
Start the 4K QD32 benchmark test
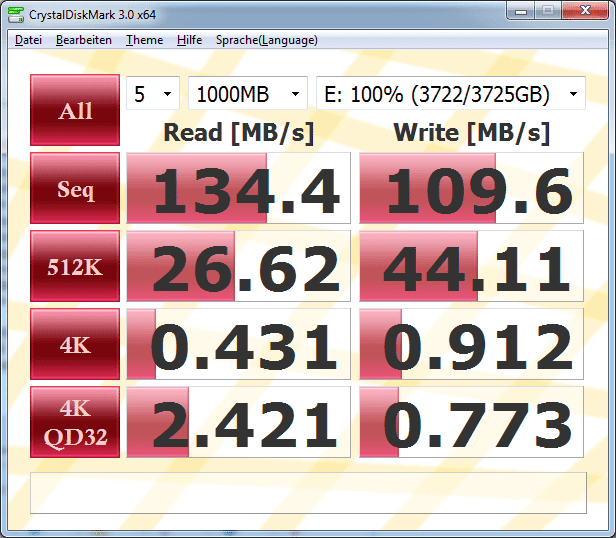tap(75, 422)
